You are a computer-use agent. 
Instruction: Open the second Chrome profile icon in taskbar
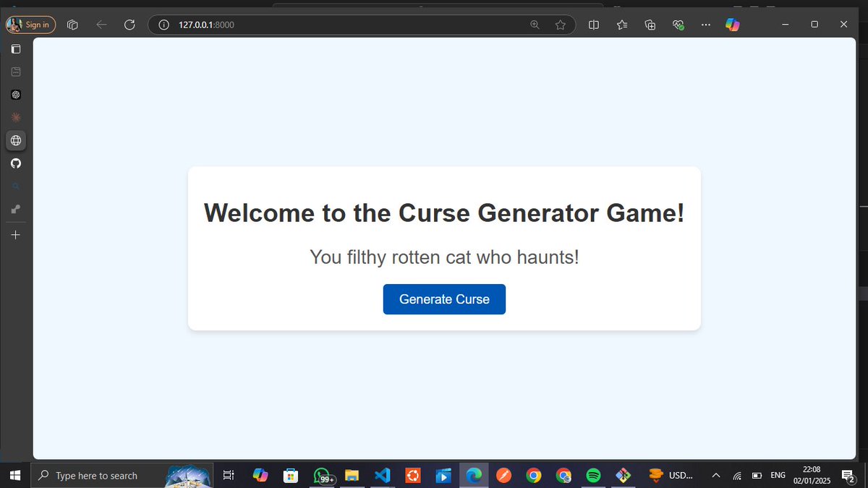[563, 476]
